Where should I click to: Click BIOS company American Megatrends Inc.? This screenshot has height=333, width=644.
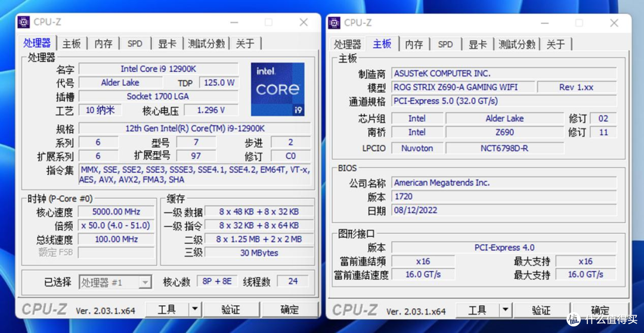pos(504,183)
